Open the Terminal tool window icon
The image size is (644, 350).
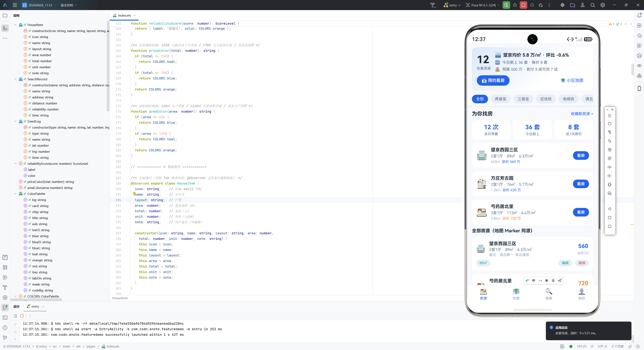pyautogui.click(x=5, y=317)
